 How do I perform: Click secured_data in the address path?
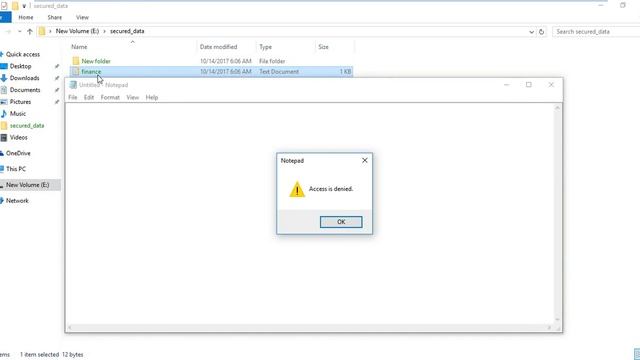click(x=127, y=31)
